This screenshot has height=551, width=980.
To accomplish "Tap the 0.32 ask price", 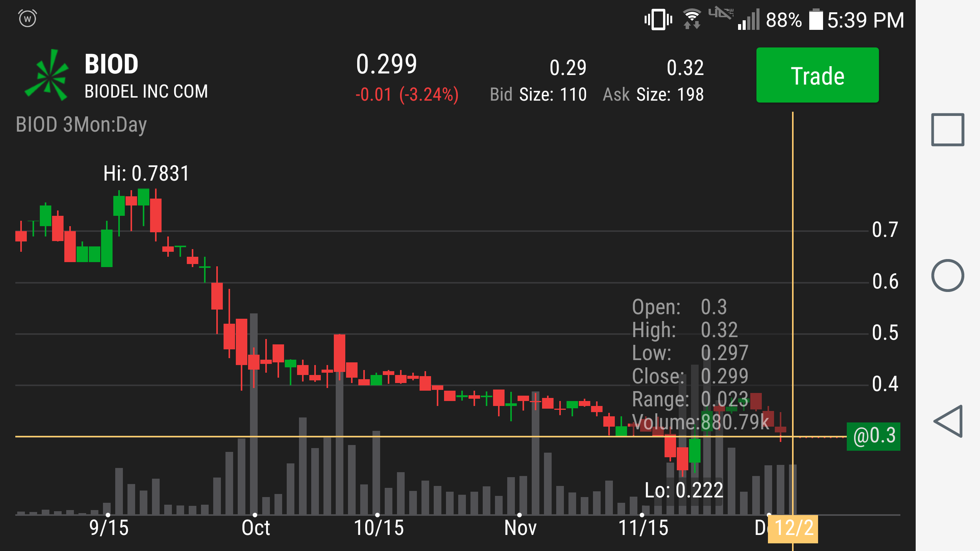I will click(685, 68).
